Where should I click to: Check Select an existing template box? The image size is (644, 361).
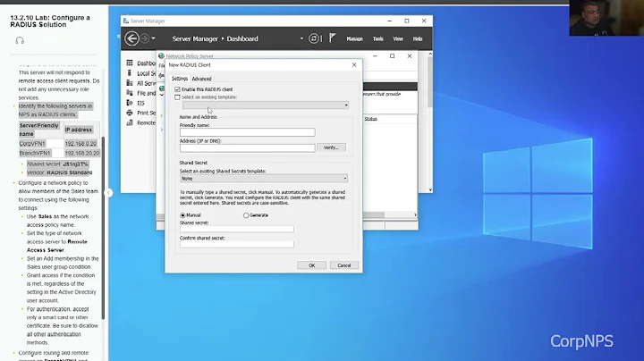177,97
